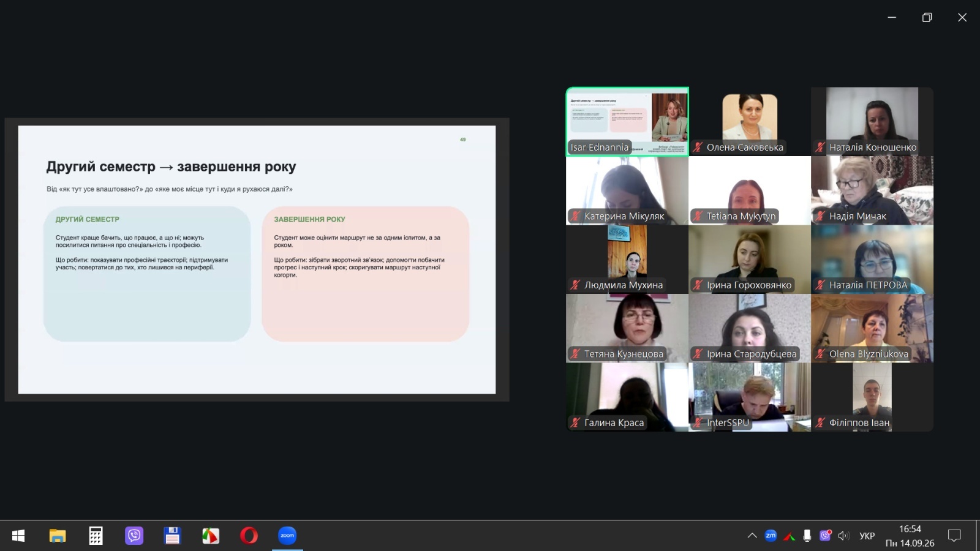Click the Zoom tray icon
This screenshot has width=980, height=551.
pos(771,536)
